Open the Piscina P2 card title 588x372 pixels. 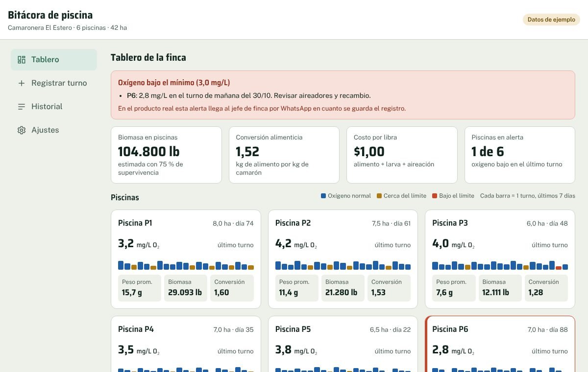pos(293,223)
